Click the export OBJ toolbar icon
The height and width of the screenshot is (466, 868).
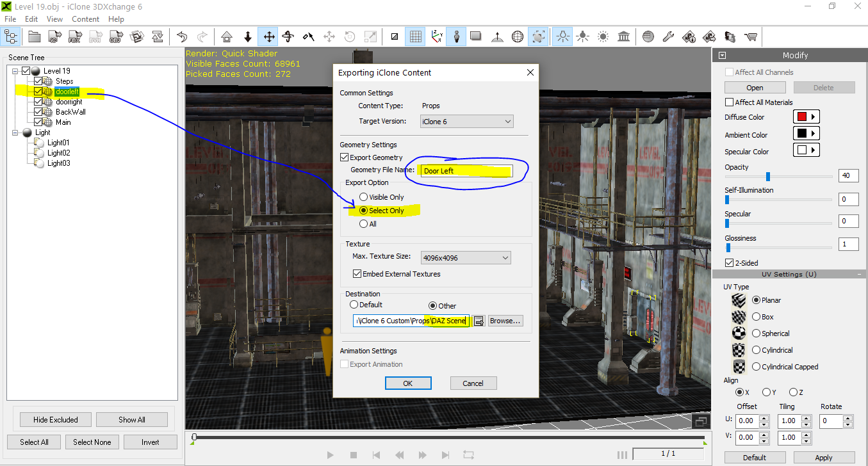point(115,36)
